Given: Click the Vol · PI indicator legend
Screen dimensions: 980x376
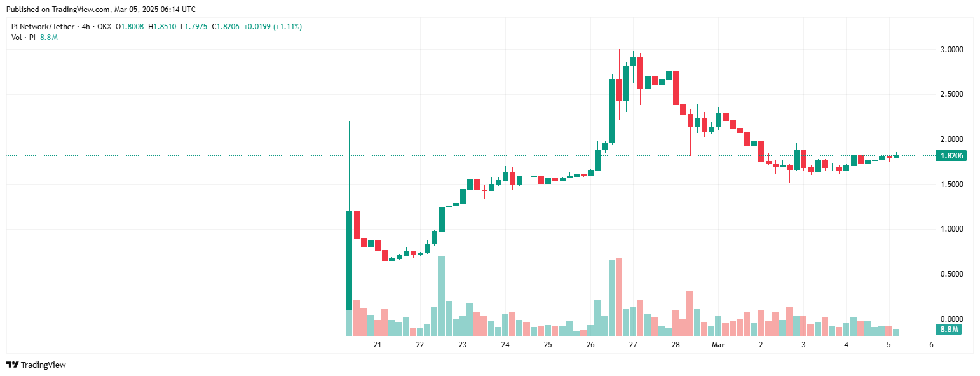Looking at the screenshot, I should pos(24,38).
